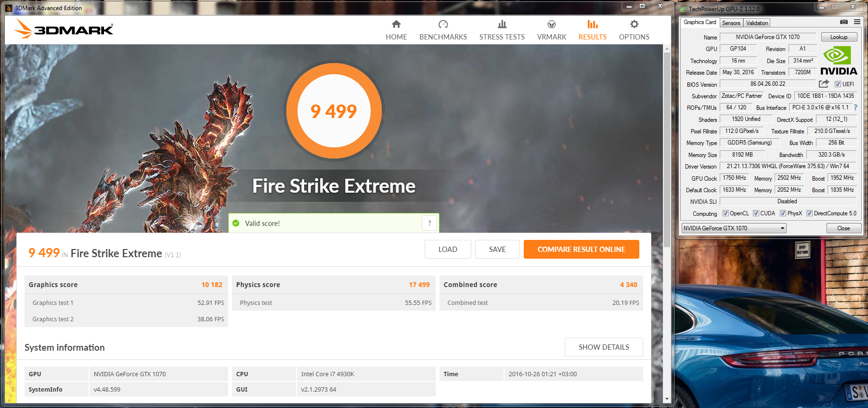Viewport: 868px width, 408px height.
Task: Switch to the Sensors tab
Action: (731, 23)
